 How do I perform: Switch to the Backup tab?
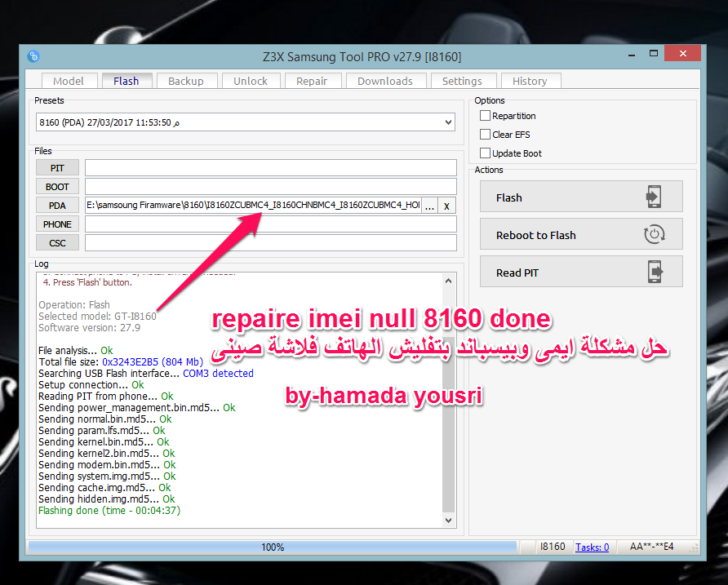(x=186, y=81)
